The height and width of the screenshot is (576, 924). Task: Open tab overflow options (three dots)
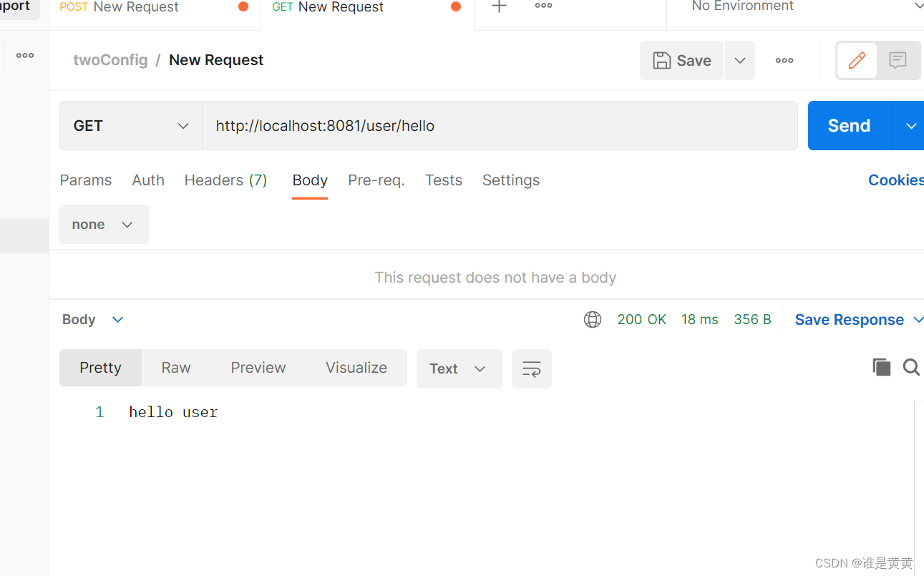[543, 6]
